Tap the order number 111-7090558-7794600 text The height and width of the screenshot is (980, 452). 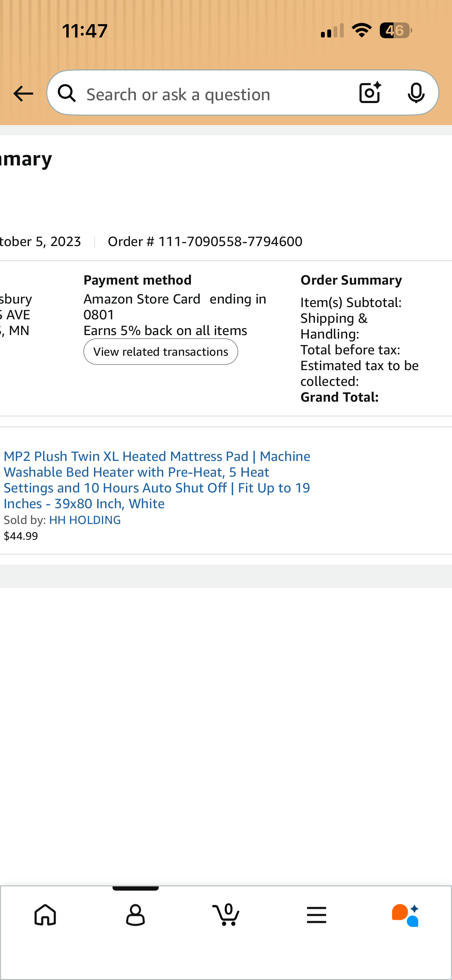(x=205, y=241)
